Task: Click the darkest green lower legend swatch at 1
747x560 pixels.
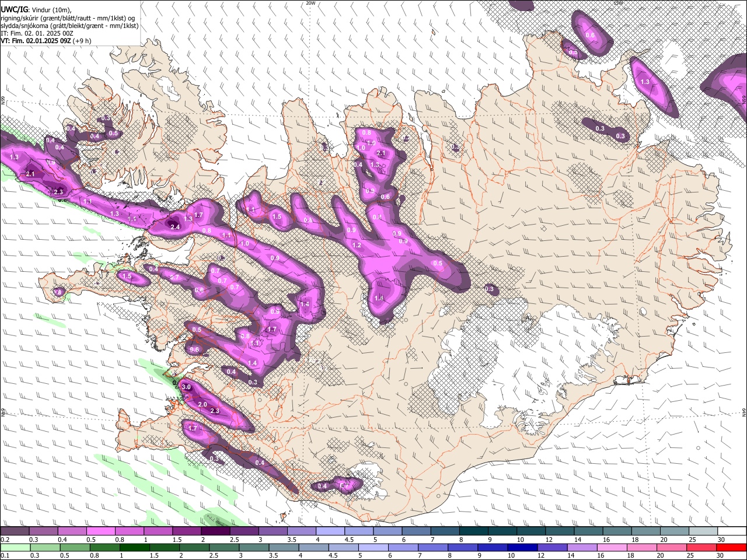Action: pos(134,547)
